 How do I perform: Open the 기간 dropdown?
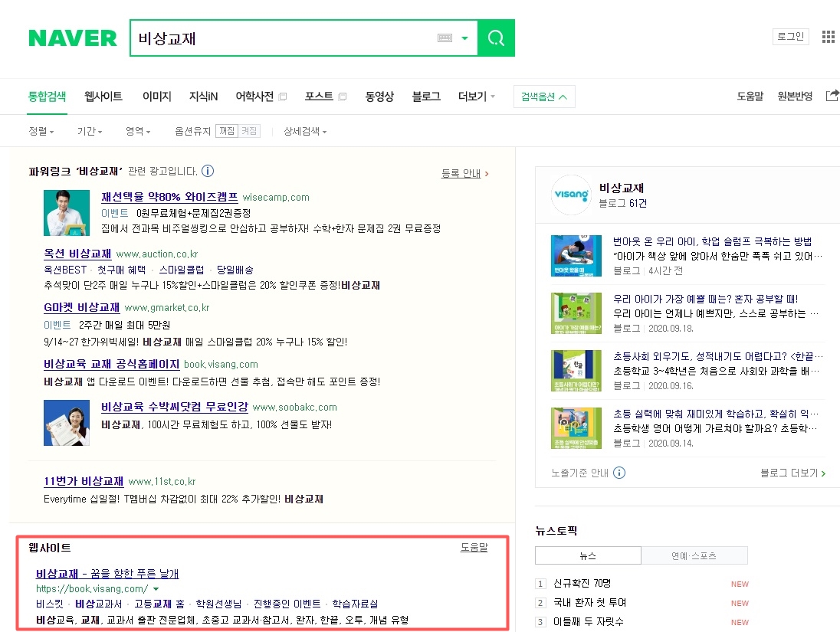point(90,131)
